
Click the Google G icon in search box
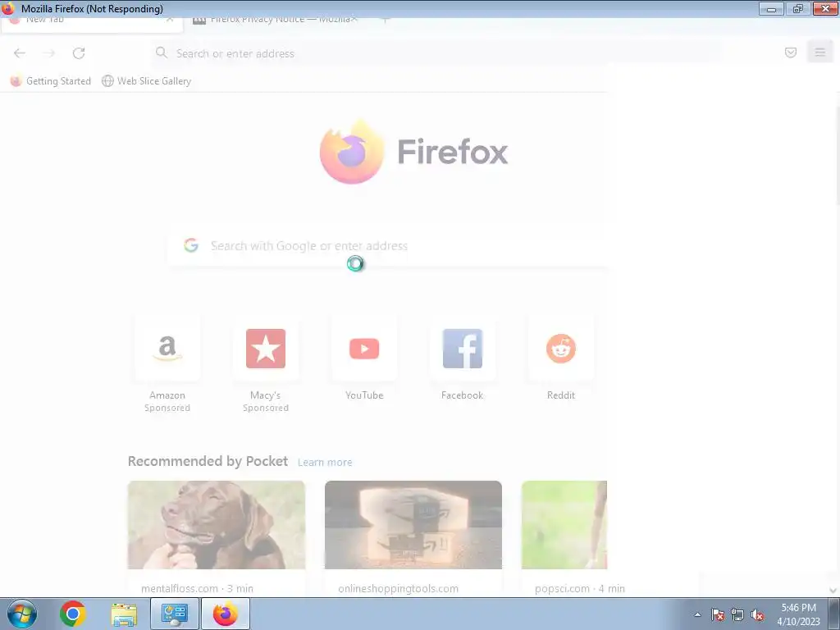tap(191, 245)
